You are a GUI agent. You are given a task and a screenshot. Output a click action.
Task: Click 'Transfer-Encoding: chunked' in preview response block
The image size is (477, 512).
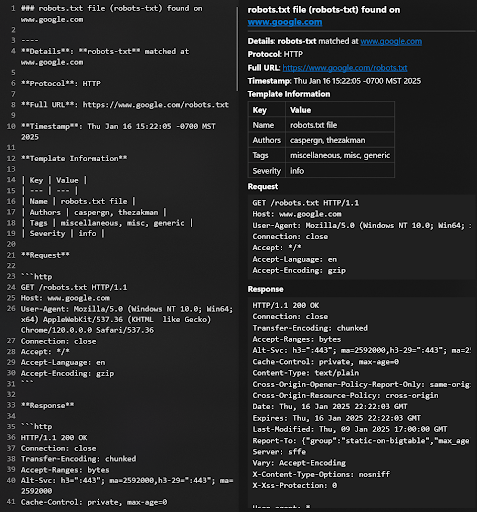point(310,328)
